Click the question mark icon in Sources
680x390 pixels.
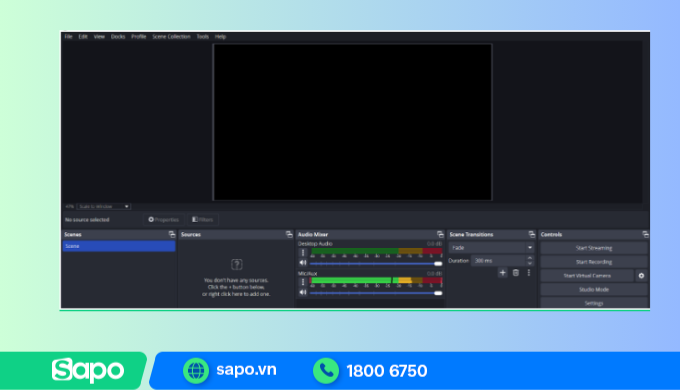pos(236,264)
